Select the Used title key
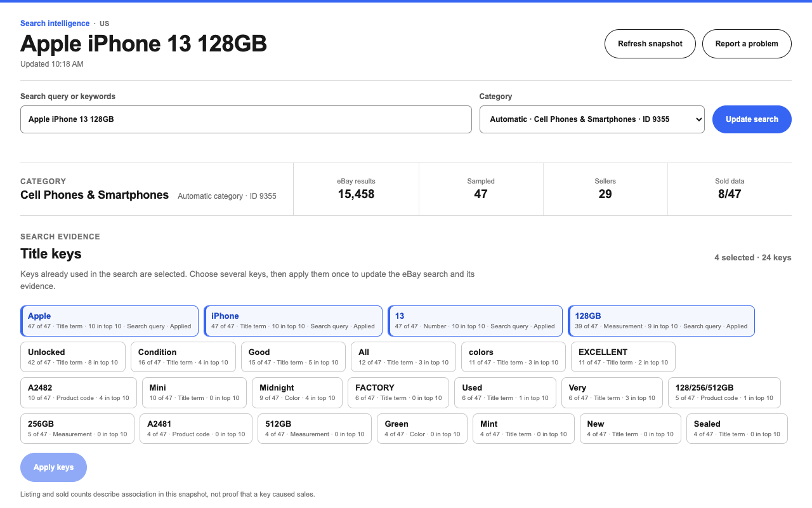This screenshot has width=812, height=508. click(505, 392)
